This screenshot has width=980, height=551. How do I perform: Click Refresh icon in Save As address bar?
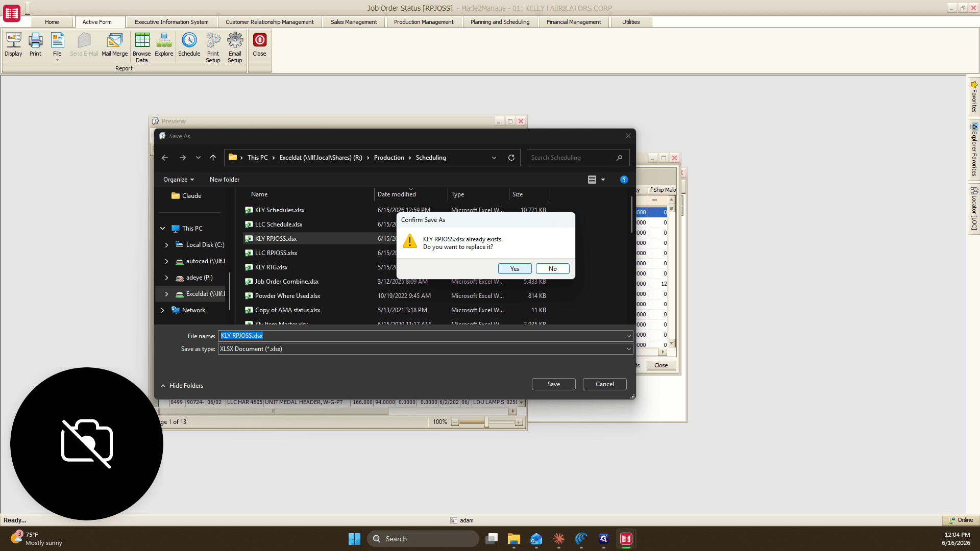click(511, 158)
